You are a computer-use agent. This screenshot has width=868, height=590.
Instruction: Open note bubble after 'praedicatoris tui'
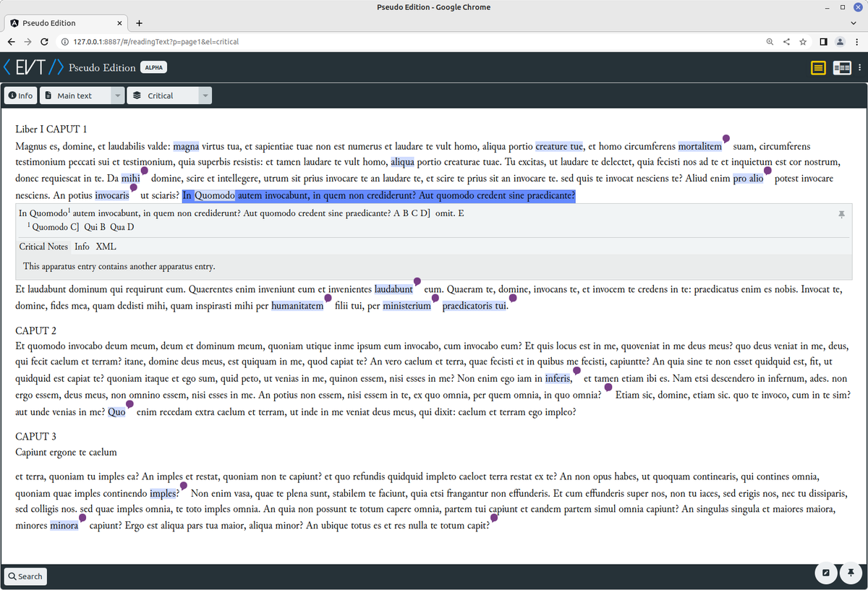(x=513, y=298)
